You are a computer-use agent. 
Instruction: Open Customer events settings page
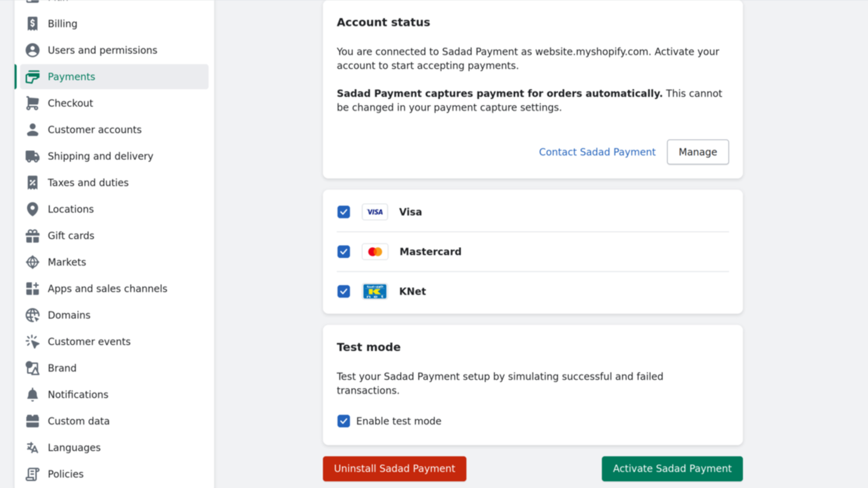pyautogui.click(x=114, y=342)
